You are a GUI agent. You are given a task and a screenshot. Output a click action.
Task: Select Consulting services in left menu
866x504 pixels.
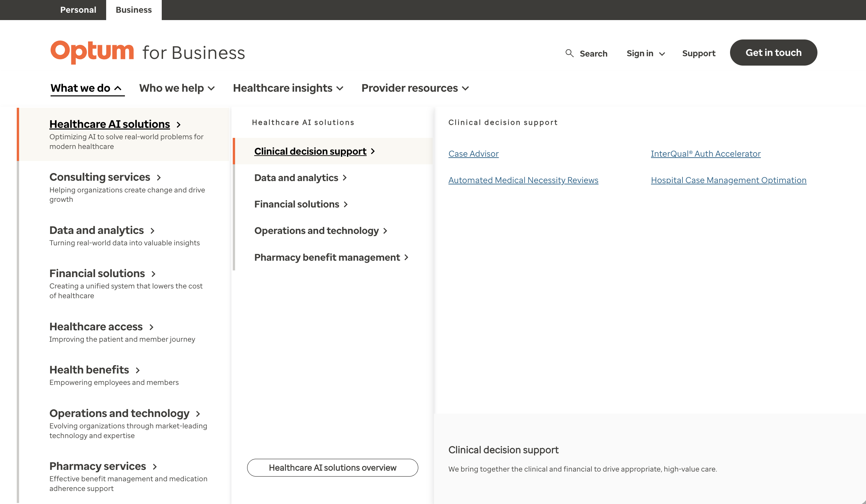[x=100, y=177]
